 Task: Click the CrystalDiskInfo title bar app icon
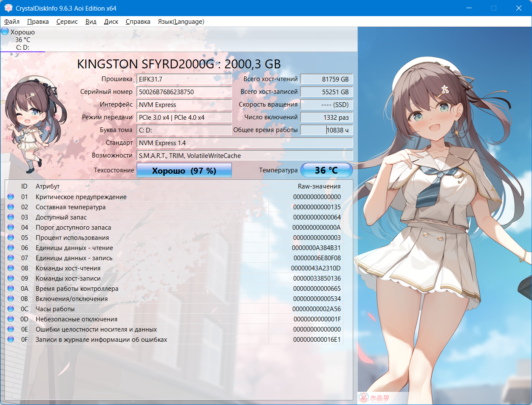(8, 8)
